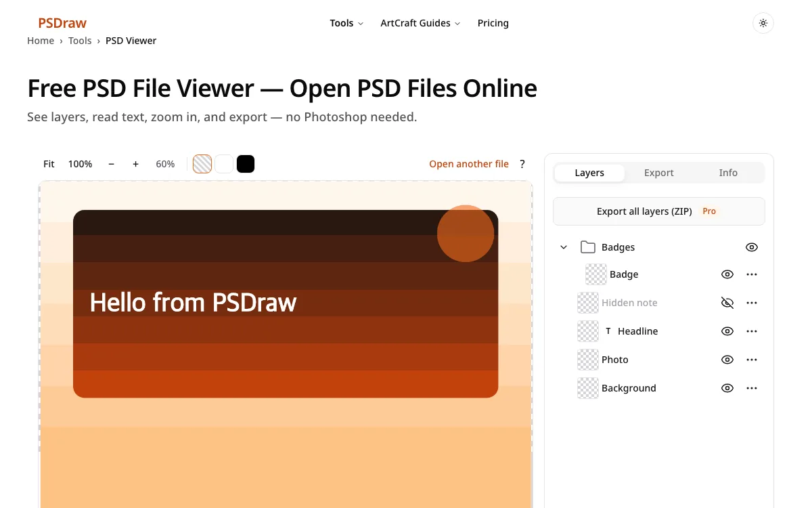Open more options for Photo layer
812x508 pixels.
tap(752, 360)
